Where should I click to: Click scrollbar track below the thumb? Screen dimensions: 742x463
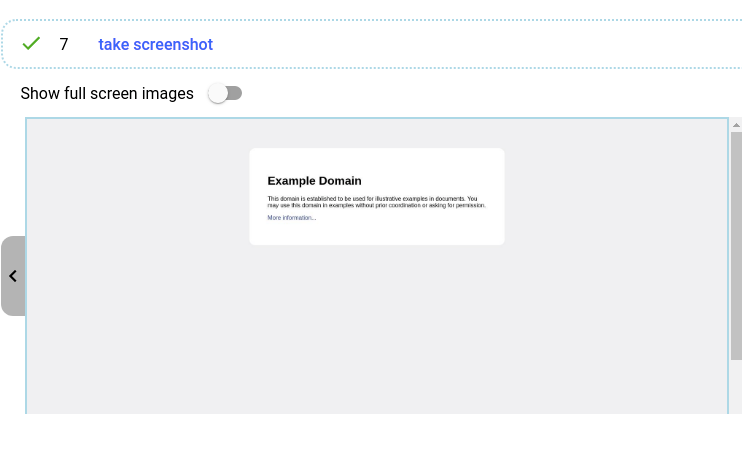736,388
